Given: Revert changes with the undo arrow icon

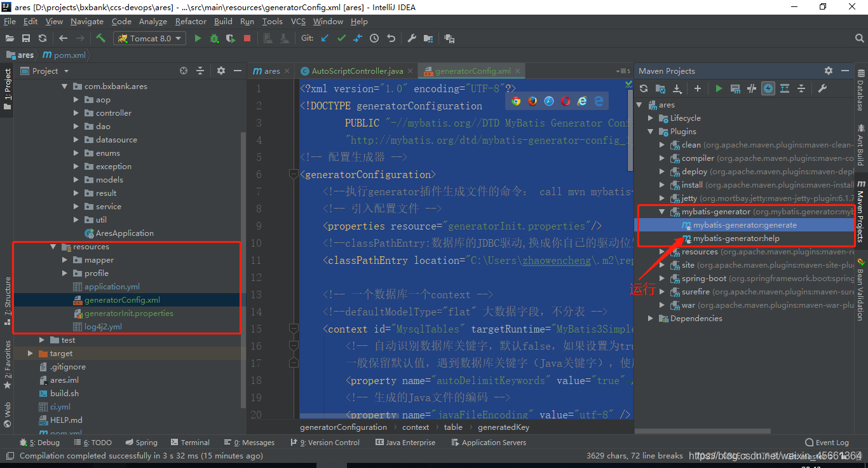Looking at the screenshot, I should click(391, 38).
